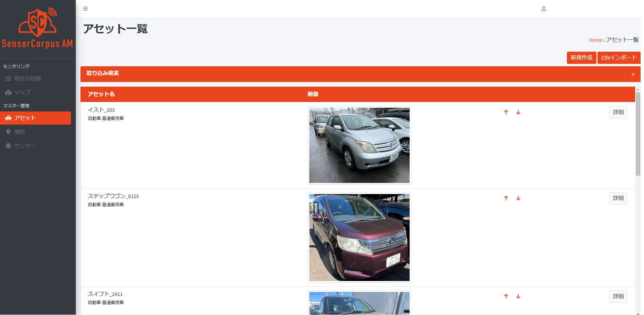Open 詳細 for イスト_203
Image resolution: width=644 pixels, height=315 pixels.
(x=618, y=112)
